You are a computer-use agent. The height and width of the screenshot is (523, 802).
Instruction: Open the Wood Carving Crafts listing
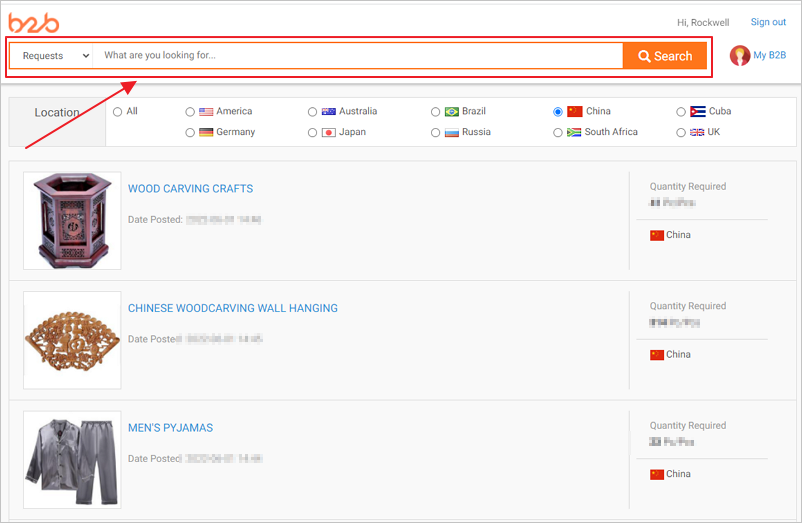pyautogui.click(x=190, y=189)
